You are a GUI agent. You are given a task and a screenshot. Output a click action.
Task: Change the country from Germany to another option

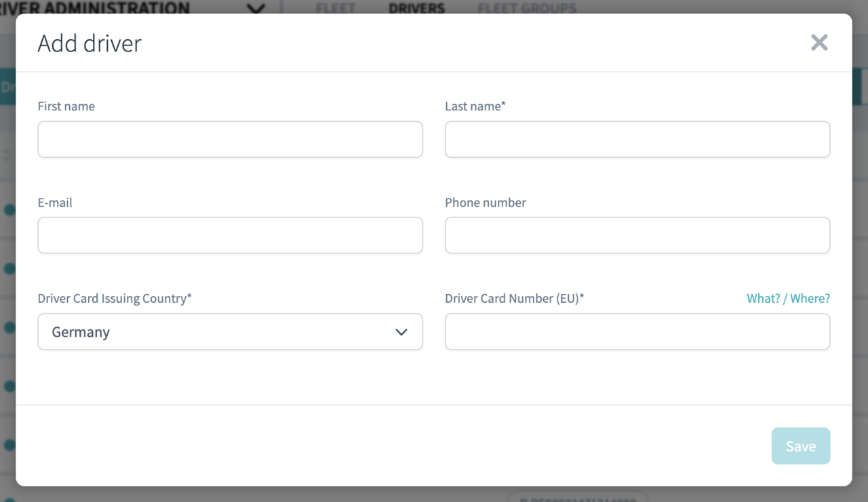(231, 332)
